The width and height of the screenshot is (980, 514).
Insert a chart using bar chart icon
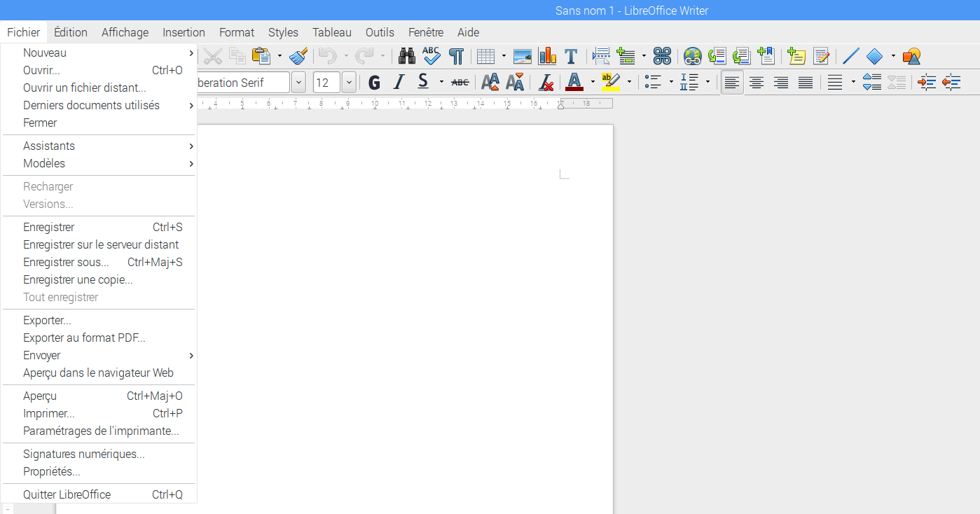point(547,56)
